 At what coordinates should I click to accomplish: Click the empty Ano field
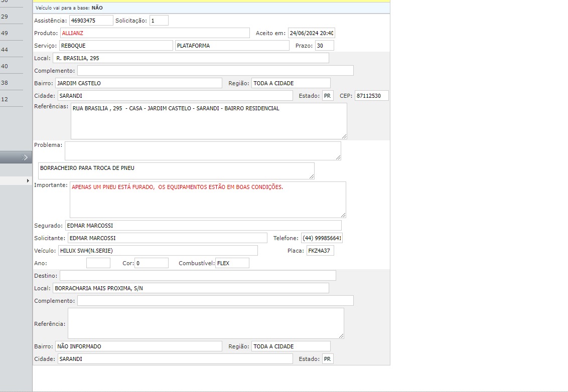pyautogui.click(x=98, y=263)
